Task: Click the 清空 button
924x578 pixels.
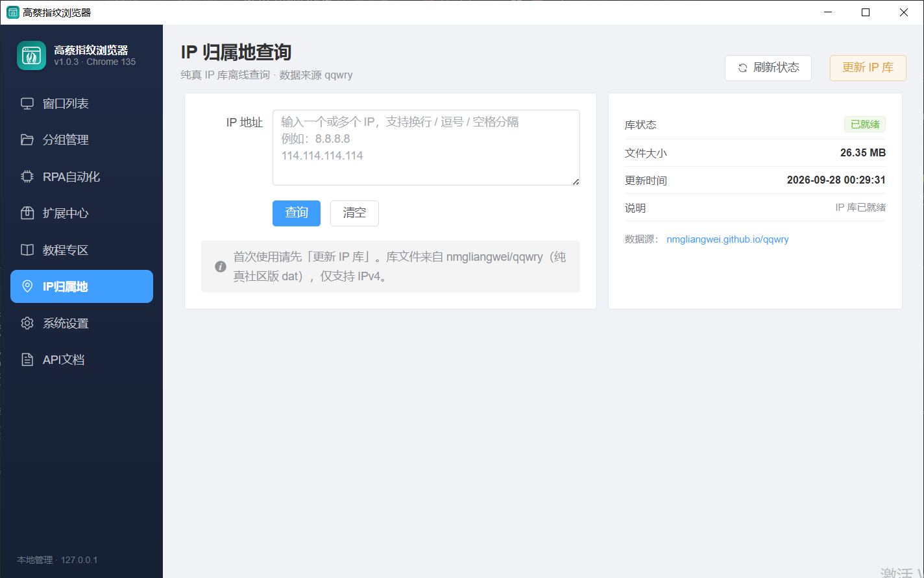Action: tap(354, 213)
